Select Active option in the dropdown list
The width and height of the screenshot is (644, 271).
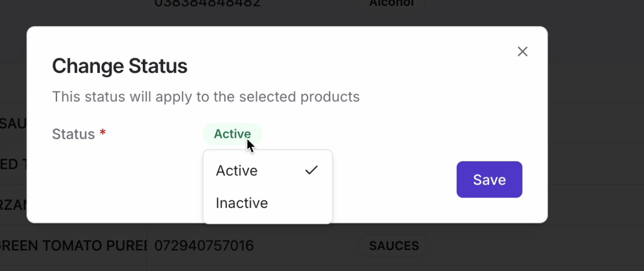[x=236, y=171]
